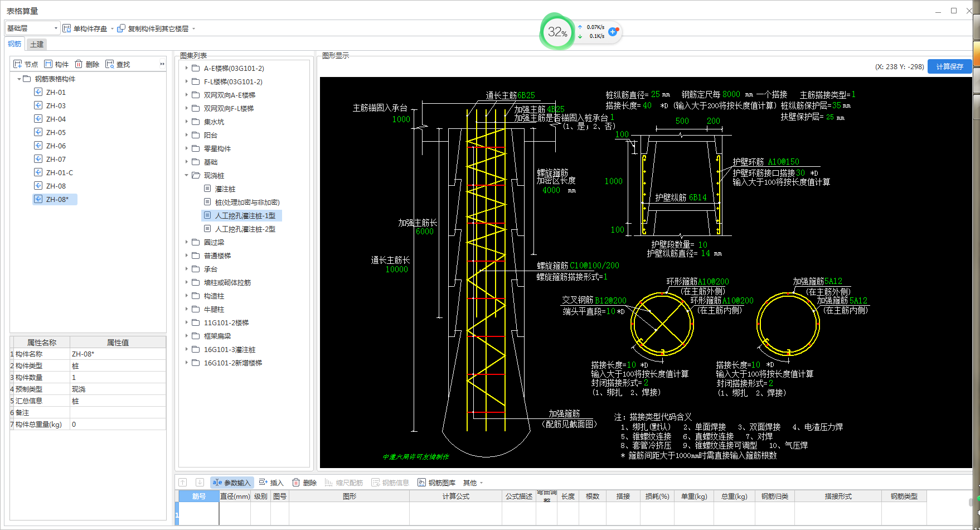Click the network speed widget plus icon
The height and width of the screenshot is (530, 980).
tap(613, 32)
